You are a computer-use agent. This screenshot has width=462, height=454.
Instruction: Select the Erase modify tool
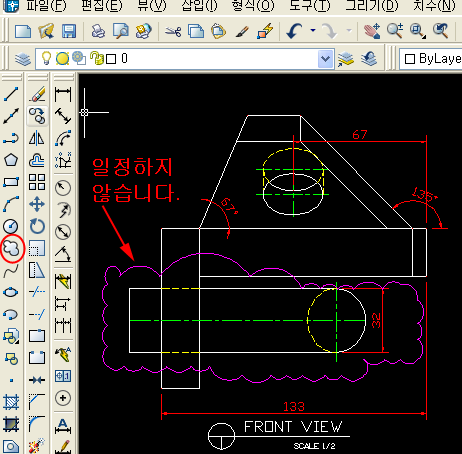point(37,94)
